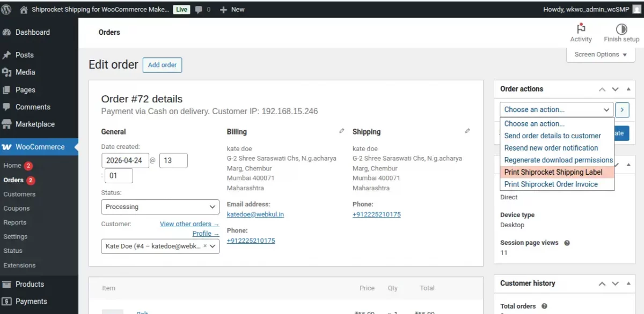The width and height of the screenshot is (644, 314).
Task: Click the minute field showing 01
Action: 119,176
